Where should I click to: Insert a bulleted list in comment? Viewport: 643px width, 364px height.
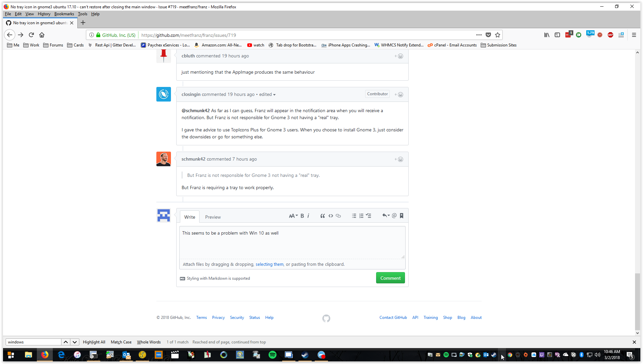354,216
